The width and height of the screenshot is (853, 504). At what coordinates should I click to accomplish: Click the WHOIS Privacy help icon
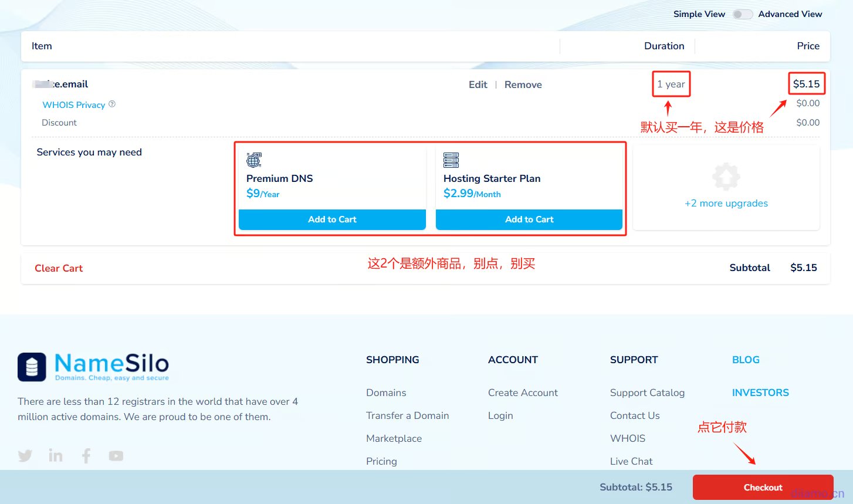112,104
